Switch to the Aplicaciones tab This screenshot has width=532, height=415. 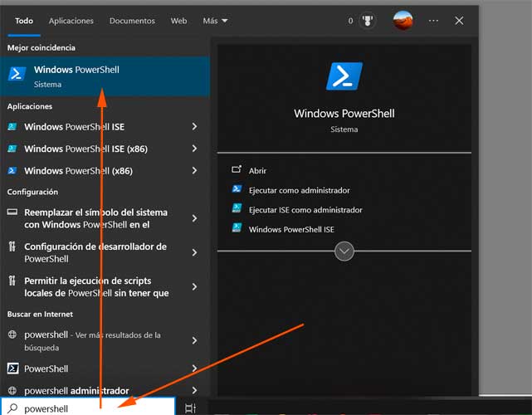71,21
